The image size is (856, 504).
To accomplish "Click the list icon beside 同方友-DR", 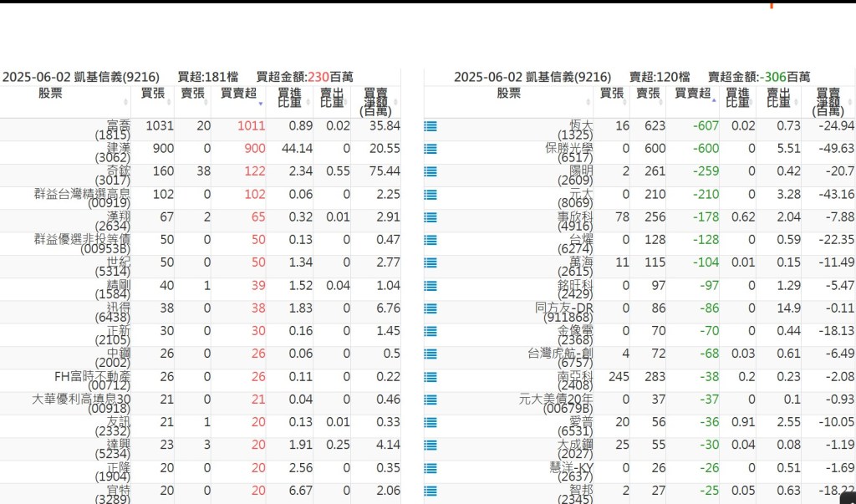I will pos(431,308).
